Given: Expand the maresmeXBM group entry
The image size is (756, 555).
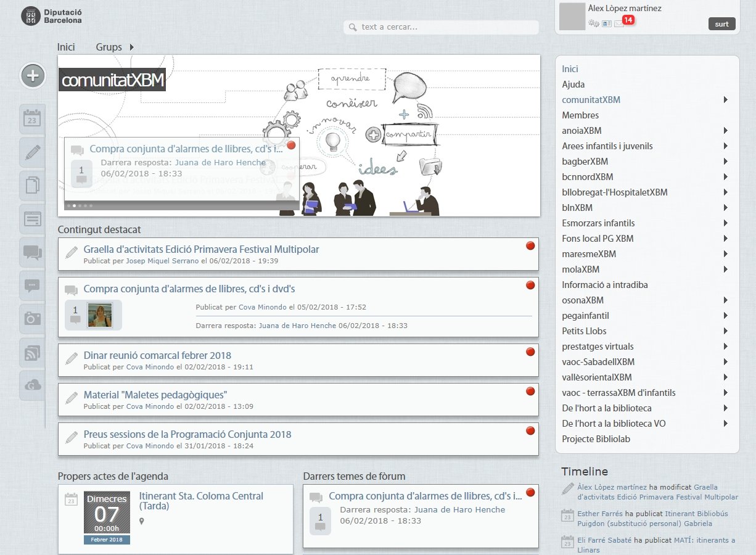Looking at the screenshot, I should pos(726,254).
